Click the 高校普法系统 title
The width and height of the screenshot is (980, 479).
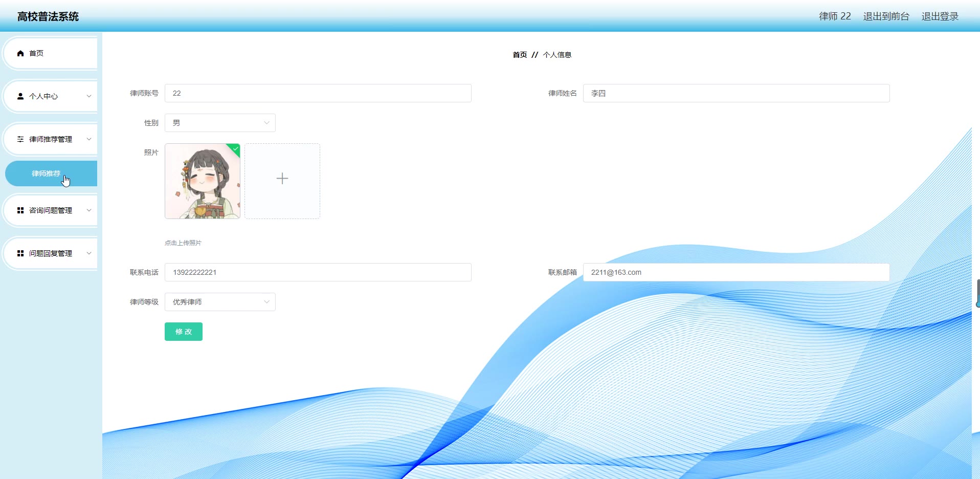coord(48,16)
